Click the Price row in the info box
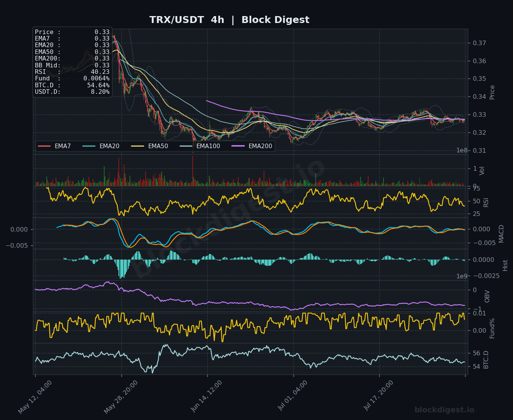 pos(72,32)
